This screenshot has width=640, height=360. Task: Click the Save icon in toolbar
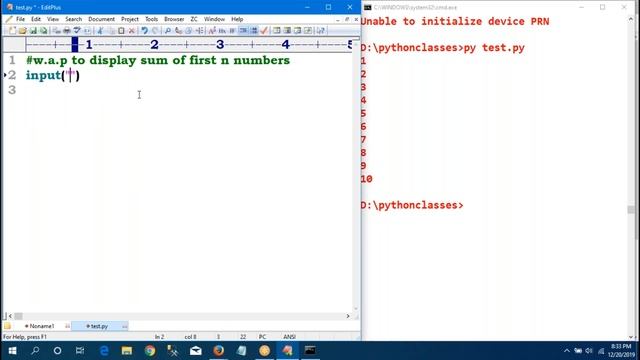tap(33, 31)
